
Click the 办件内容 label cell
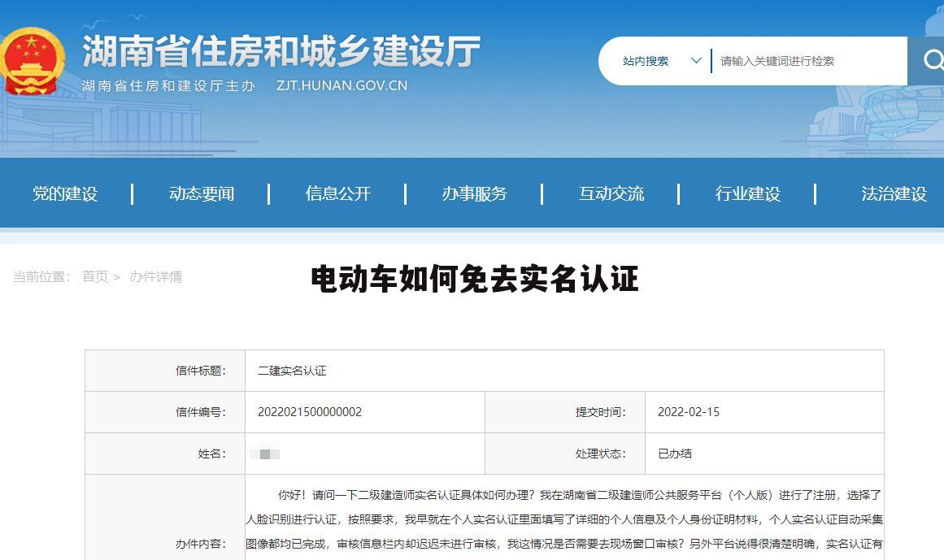tap(165, 517)
